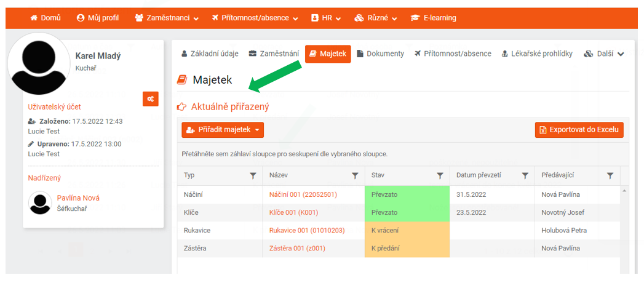Open the Pavlína Nová supervisor link
Screen dimensions: 644x283
(78, 198)
